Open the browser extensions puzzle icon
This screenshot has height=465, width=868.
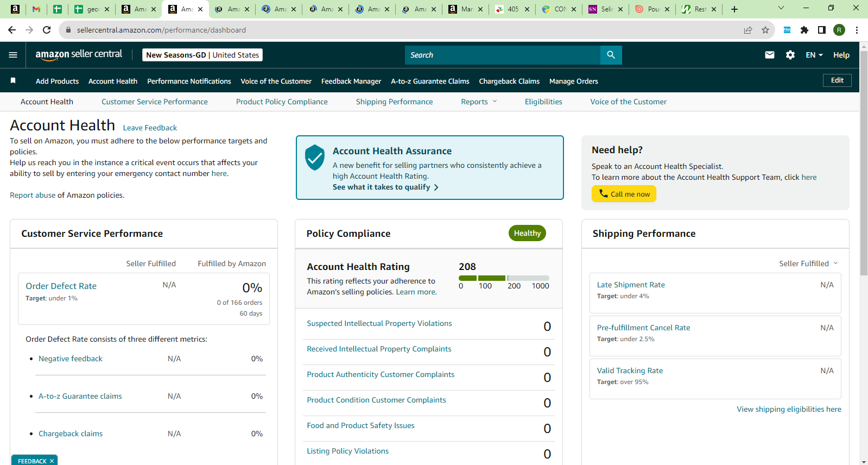(x=804, y=30)
